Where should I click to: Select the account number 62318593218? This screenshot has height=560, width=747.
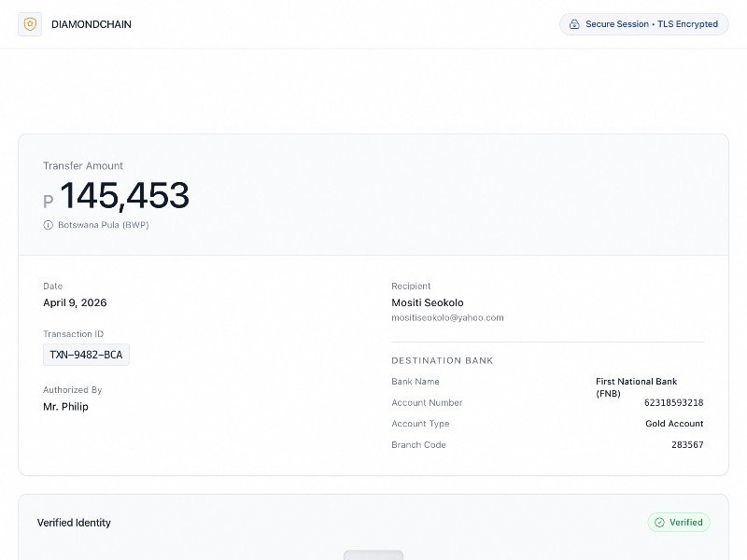(x=673, y=402)
